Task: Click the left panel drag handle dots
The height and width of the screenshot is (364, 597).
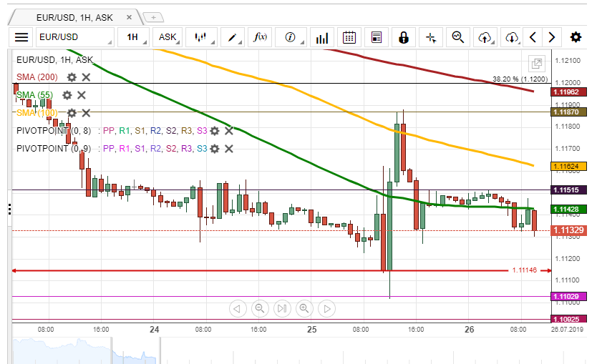Action: pyautogui.click(x=9, y=210)
